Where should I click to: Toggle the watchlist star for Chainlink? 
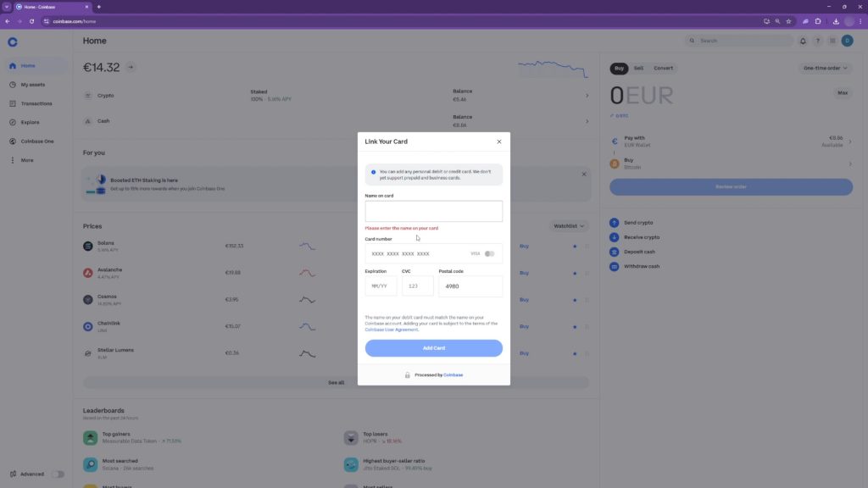tap(575, 326)
